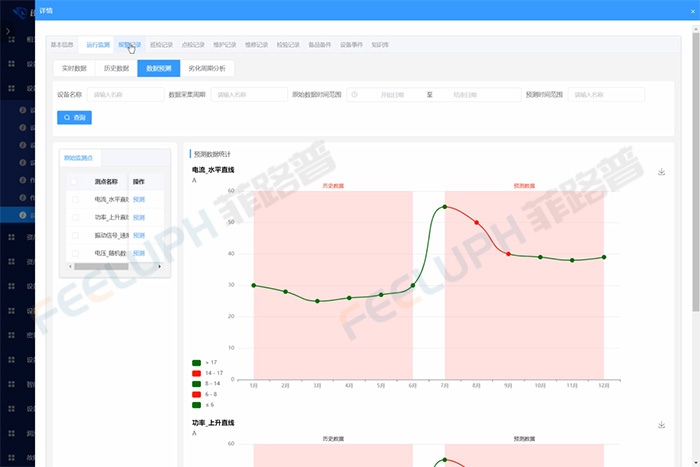Toggle the '14 - 17' legend swatch
The image size is (700, 467).
click(x=196, y=373)
